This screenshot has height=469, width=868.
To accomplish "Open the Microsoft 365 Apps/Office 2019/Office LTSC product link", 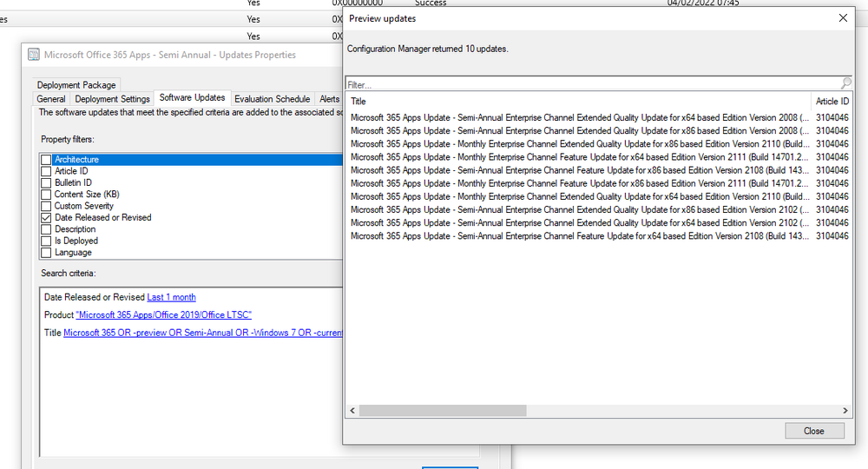I will pyautogui.click(x=164, y=315).
